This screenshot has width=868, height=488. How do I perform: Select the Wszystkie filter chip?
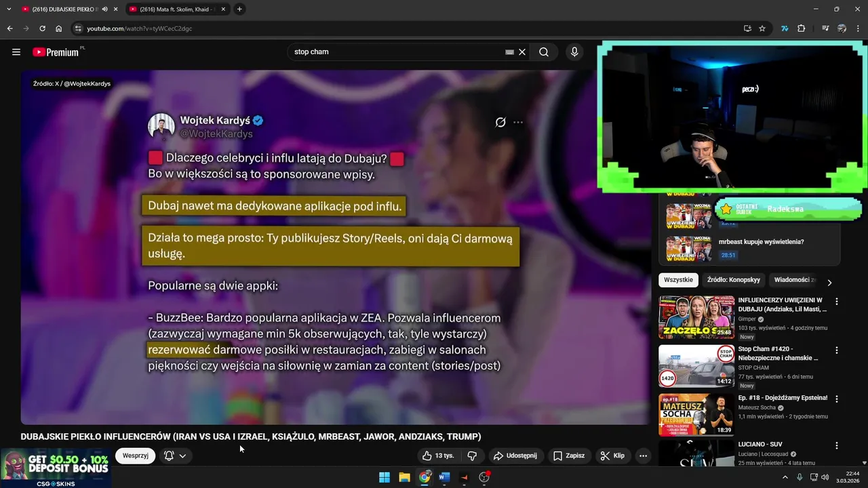679,280
